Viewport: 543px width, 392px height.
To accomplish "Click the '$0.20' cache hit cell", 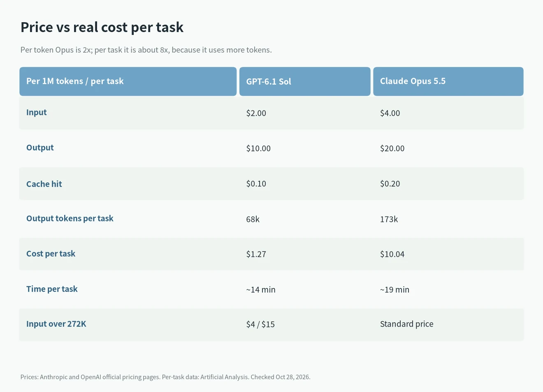I will [390, 184].
